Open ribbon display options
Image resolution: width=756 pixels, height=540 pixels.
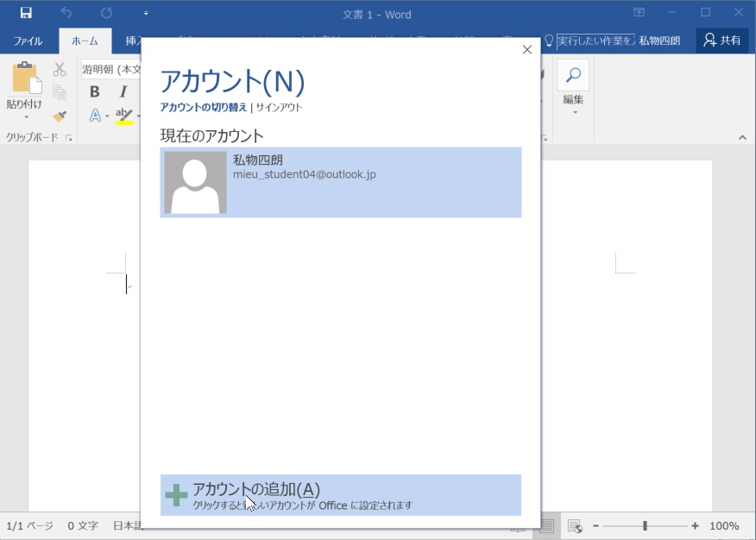(x=639, y=13)
